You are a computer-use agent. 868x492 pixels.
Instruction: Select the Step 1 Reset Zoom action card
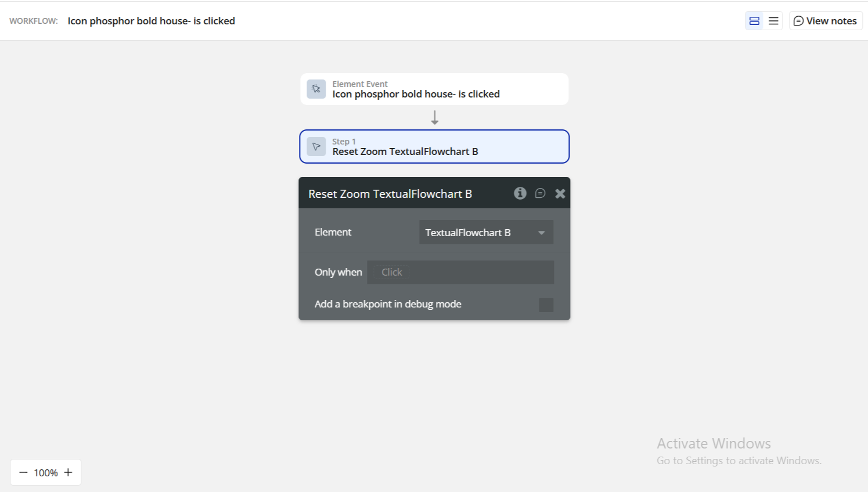point(434,147)
